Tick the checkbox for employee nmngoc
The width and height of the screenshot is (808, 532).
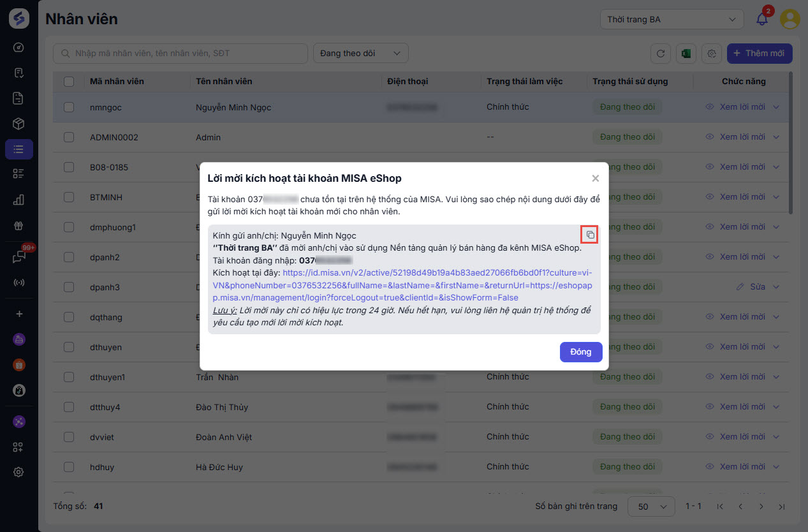[x=69, y=107]
